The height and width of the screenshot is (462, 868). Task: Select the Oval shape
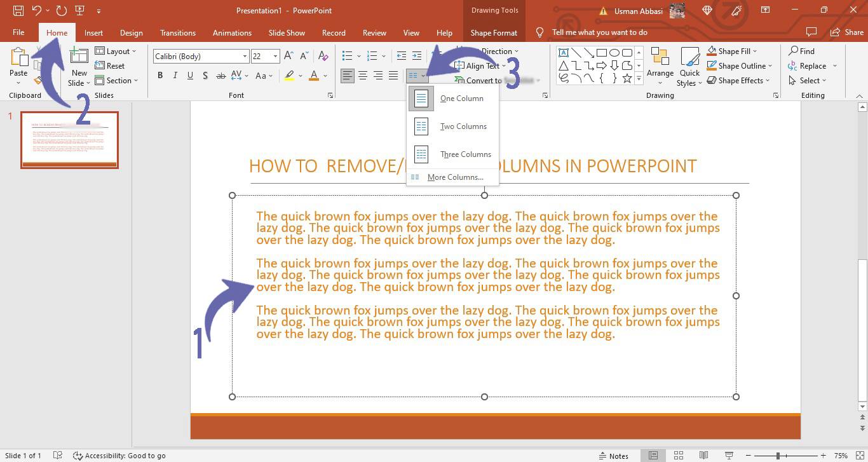[614, 53]
